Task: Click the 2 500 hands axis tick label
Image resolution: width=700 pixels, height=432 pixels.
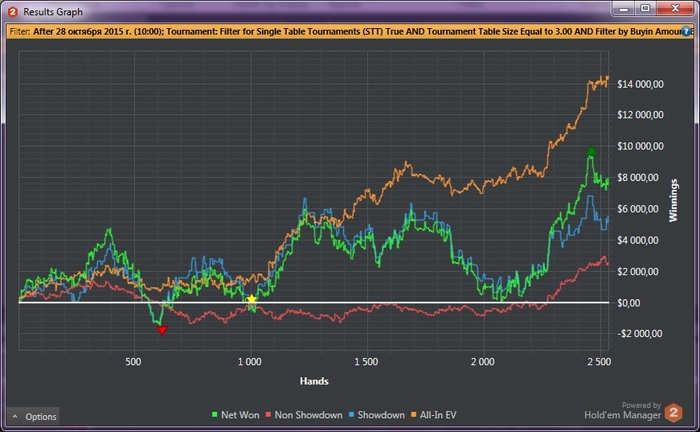Action: 599,361
